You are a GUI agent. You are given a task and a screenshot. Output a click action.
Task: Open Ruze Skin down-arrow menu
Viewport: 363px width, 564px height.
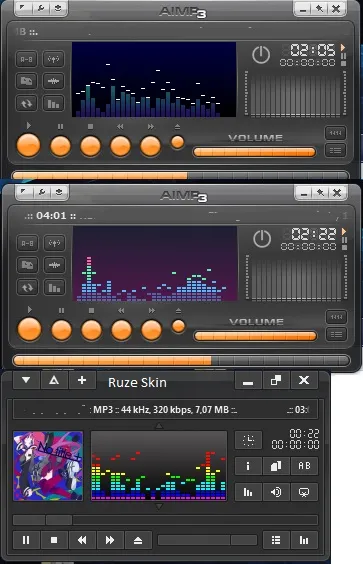(x=26, y=380)
